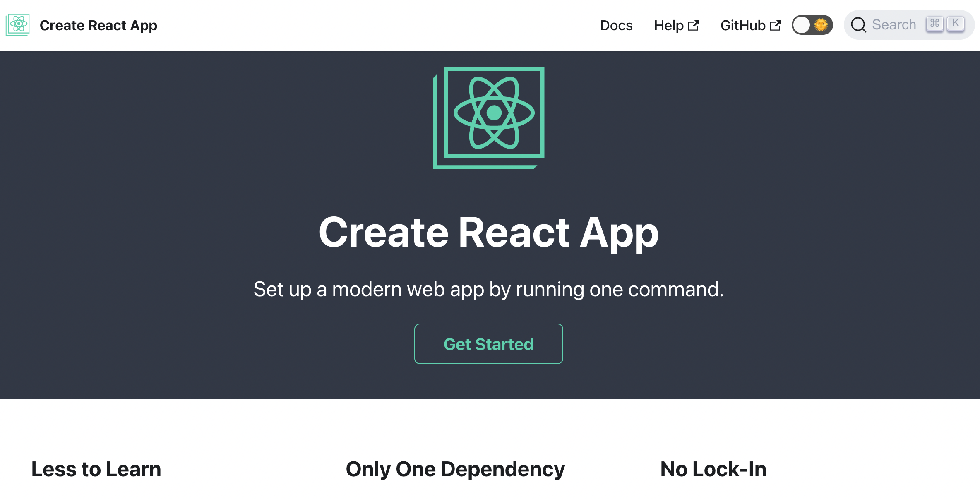The height and width of the screenshot is (499, 980).
Task: Click the Create React App navbar title
Action: 98,26
